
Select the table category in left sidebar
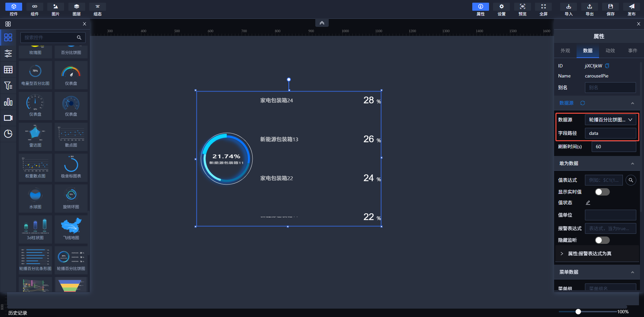pyautogui.click(x=8, y=69)
